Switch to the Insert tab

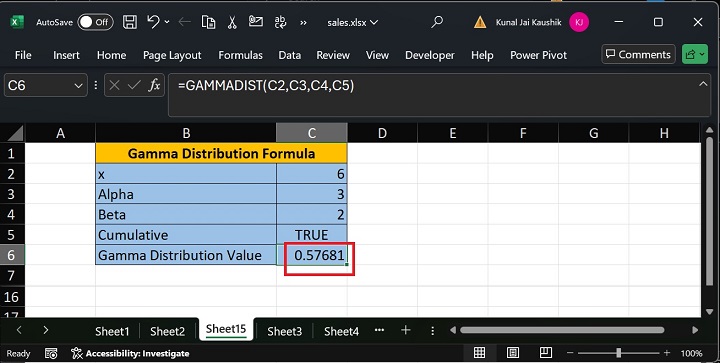pos(66,55)
